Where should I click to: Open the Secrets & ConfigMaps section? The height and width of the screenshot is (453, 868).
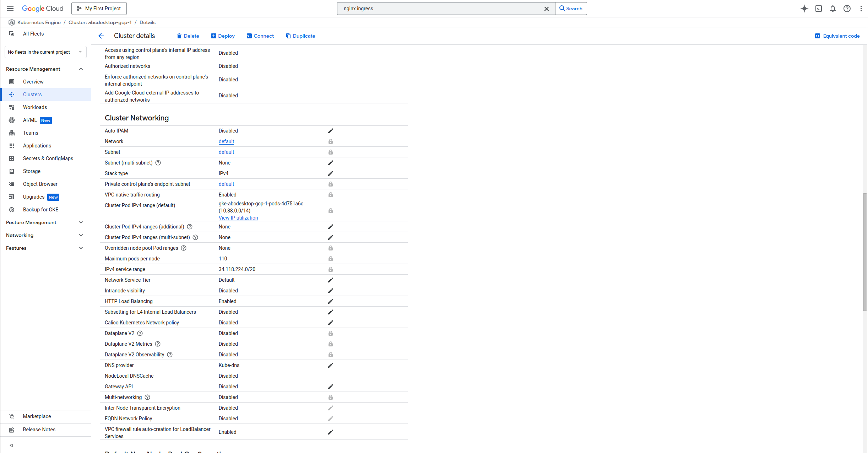(48, 158)
